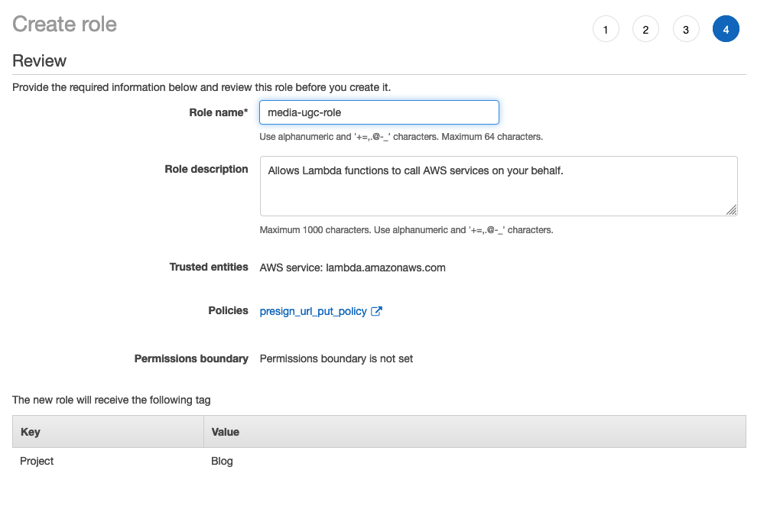The height and width of the screenshot is (532, 780).
Task: Focus the Role name input field
Action: click(x=379, y=112)
